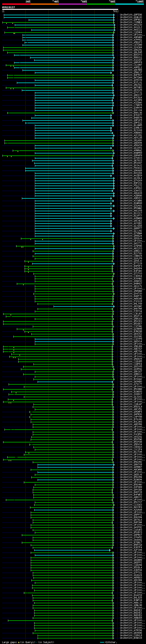Image resolution: width=146 pixels, height=644 pixels.
Task: Select the UniRef100_B1AZS9 label
Action: (x=131, y=595)
